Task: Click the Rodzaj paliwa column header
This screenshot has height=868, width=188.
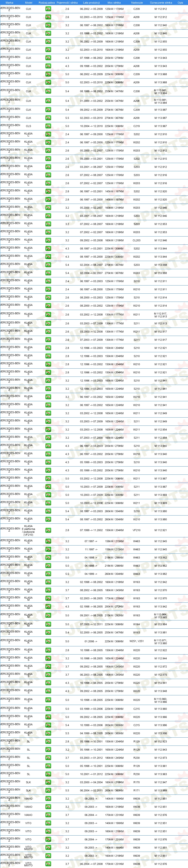Action: tap(47, 2)
